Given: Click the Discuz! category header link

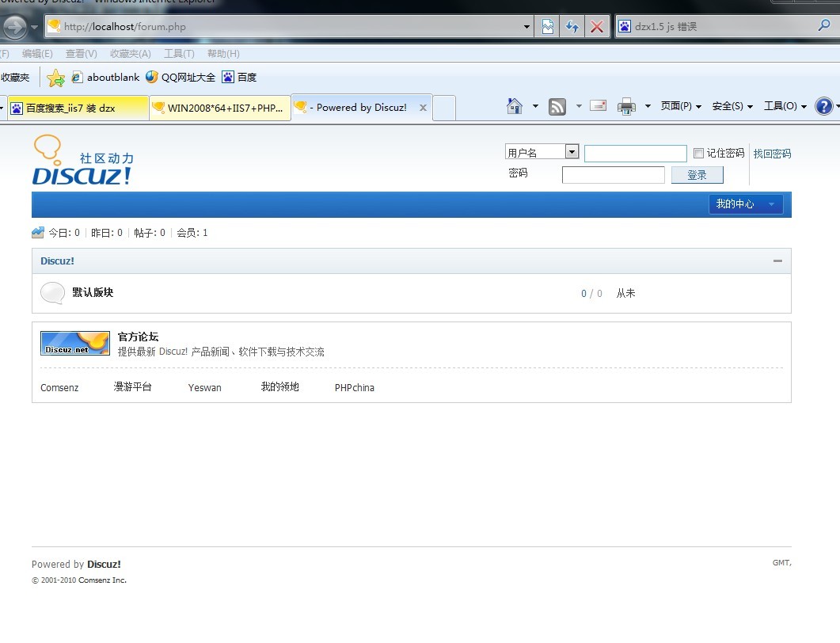Looking at the screenshot, I should [57, 261].
